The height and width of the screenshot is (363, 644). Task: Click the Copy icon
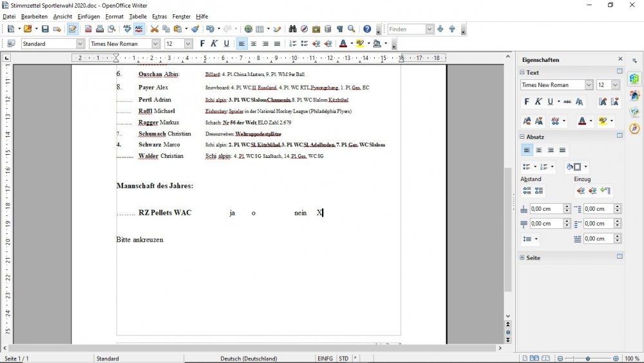[166, 29]
